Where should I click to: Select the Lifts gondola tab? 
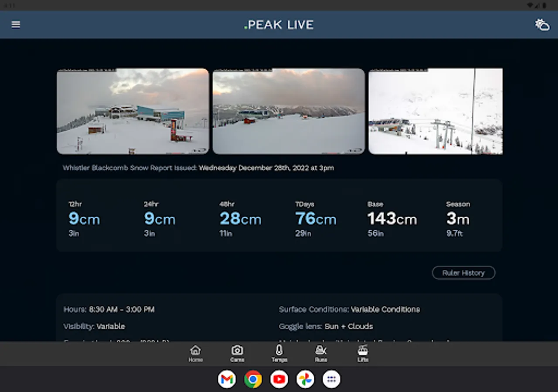[363, 353]
